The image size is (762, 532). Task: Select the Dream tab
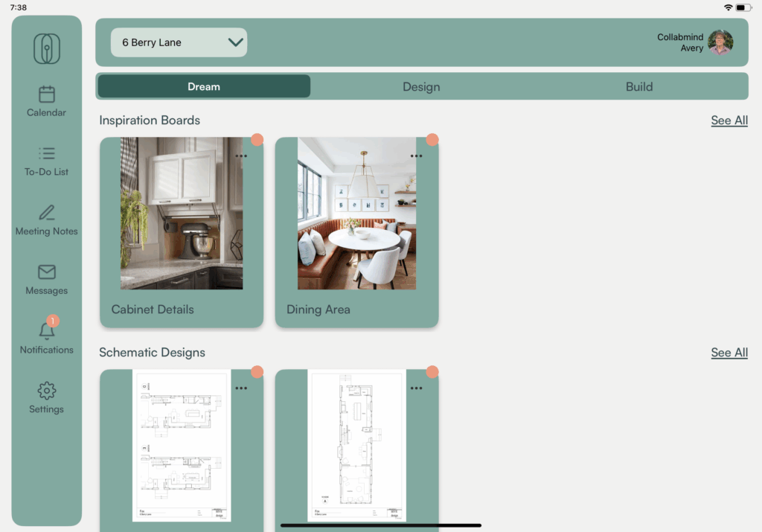(x=204, y=86)
